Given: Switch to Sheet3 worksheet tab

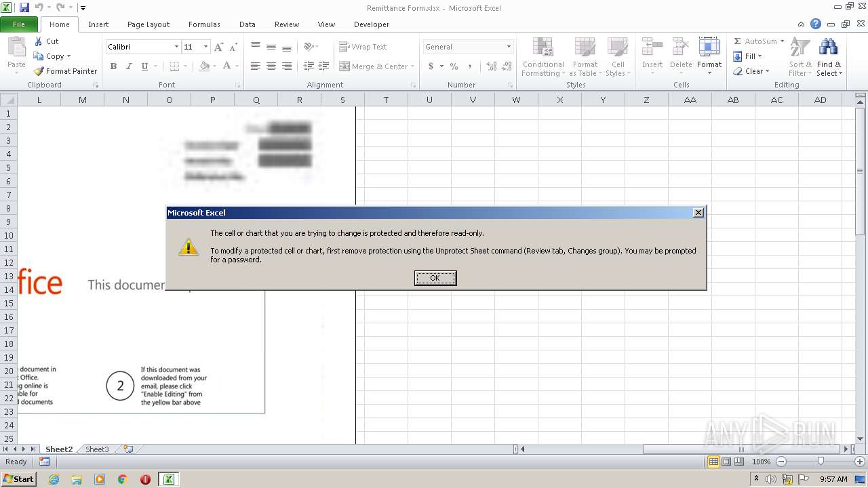Looking at the screenshot, I should click(x=97, y=449).
